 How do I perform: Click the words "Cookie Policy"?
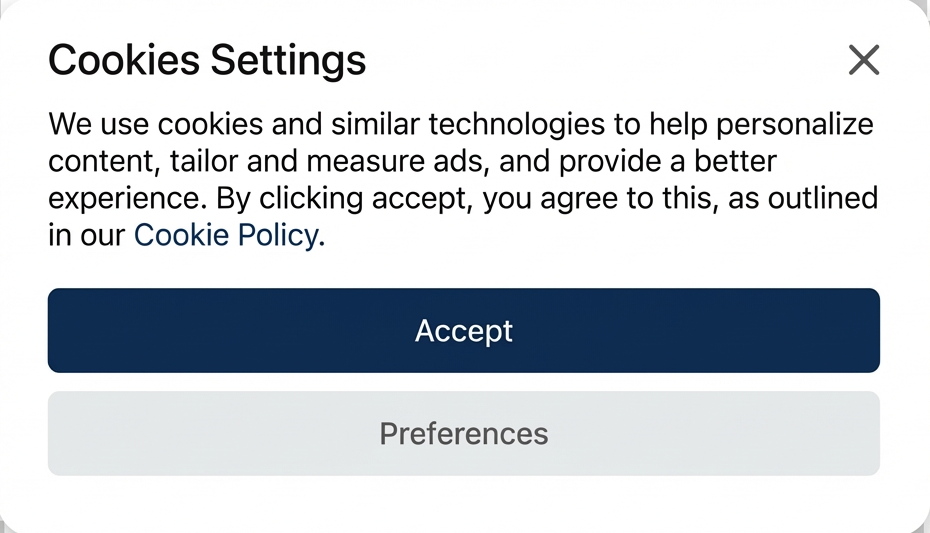228,235
